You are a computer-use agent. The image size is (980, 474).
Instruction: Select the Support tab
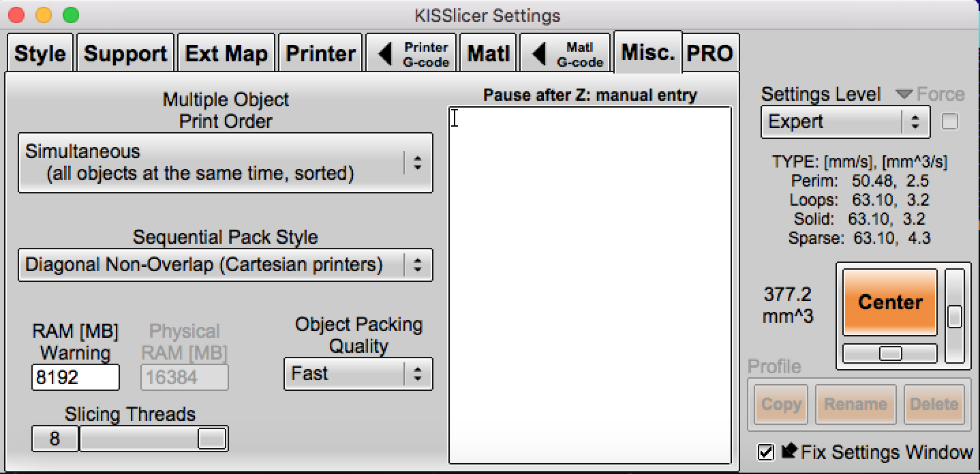pyautogui.click(x=125, y=54)
